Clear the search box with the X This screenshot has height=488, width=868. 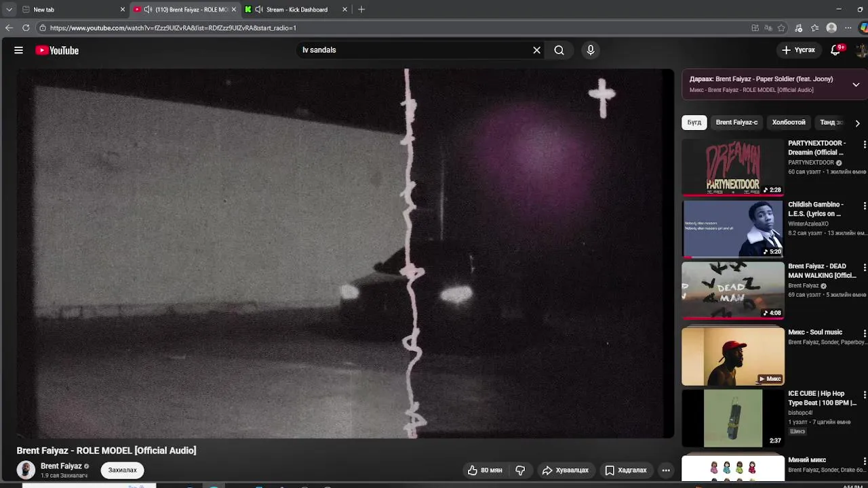(x=536, y=50)
